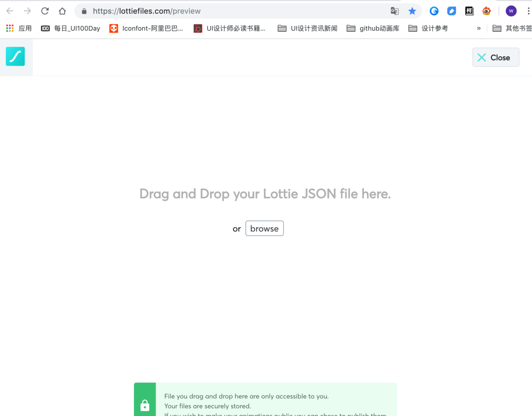Open the 其他书签 bookmarks folder
The height and width of the screenshot is (416, 532).
(x=512, y=28)
